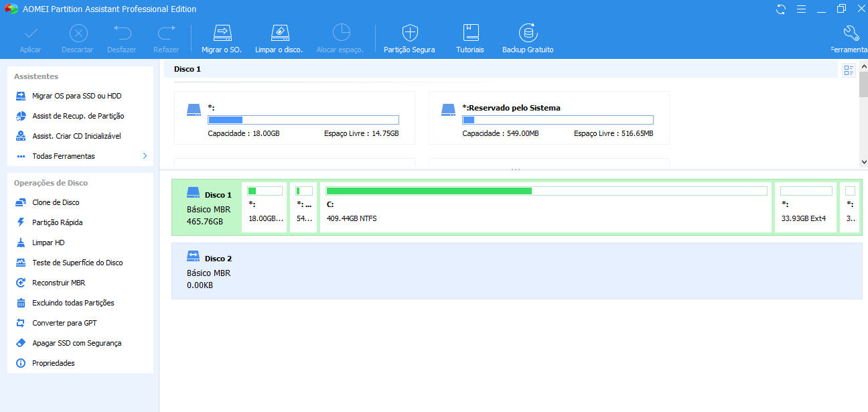The image size is (868, 412).
Task: Click the "Assistentes" section heading
Action: pyautogui.click(x=36, y=76)
